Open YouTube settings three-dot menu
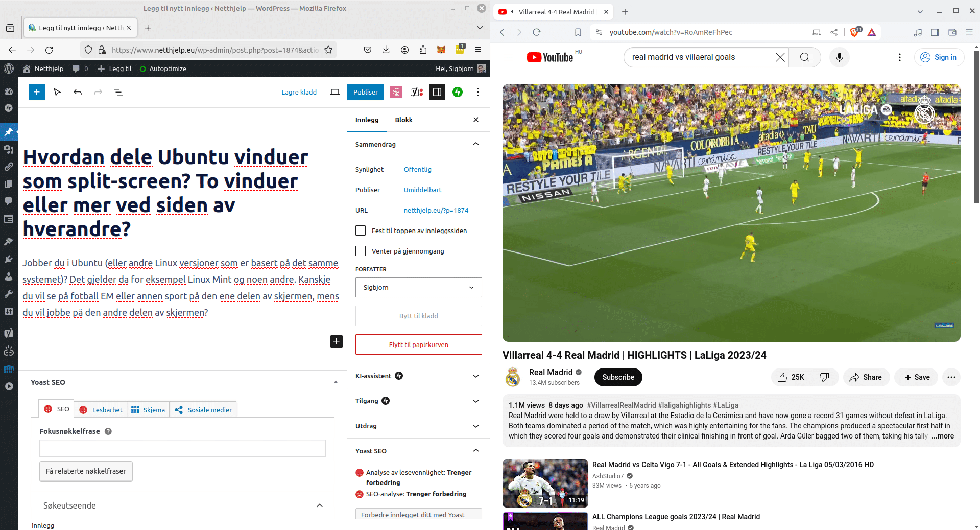 (900, 57)
